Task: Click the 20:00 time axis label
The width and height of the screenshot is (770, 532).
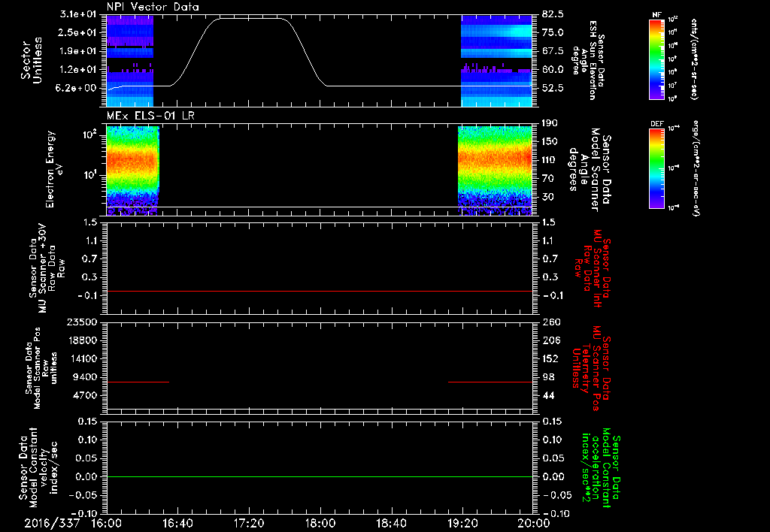Action: [x=535, y=523]
